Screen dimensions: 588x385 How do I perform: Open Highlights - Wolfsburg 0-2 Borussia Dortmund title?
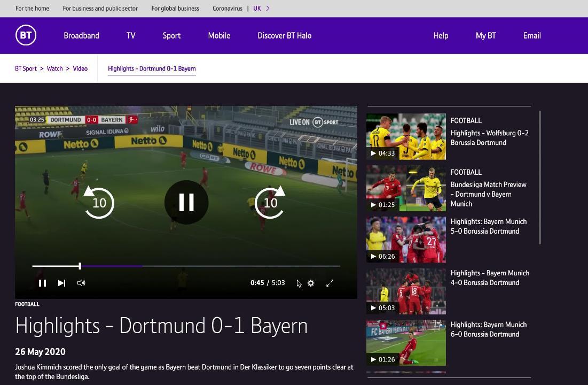click(489, 138)
